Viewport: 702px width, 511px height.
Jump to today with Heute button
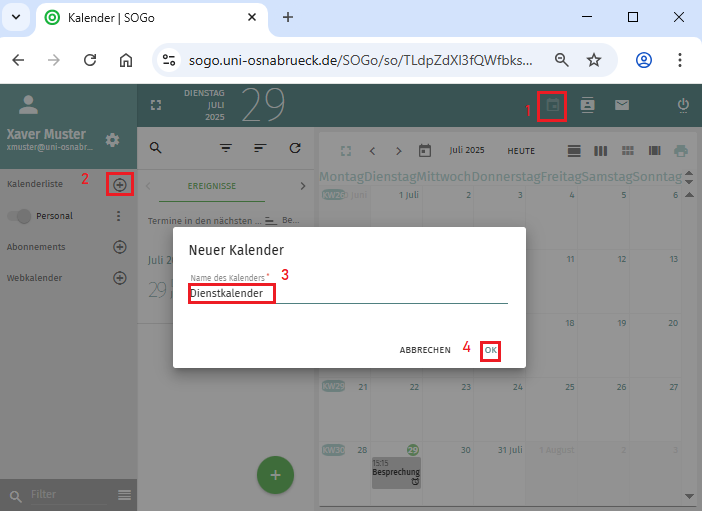coord(521,151)
